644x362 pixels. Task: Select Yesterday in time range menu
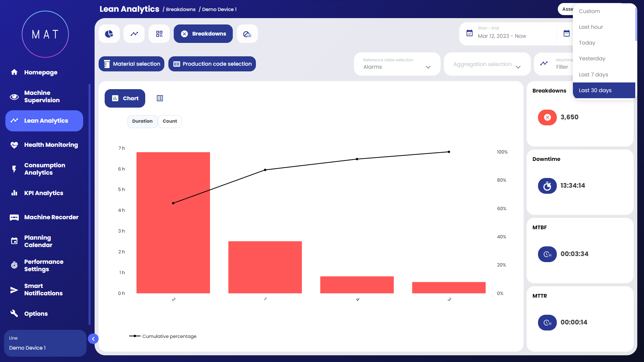[592, 59]
